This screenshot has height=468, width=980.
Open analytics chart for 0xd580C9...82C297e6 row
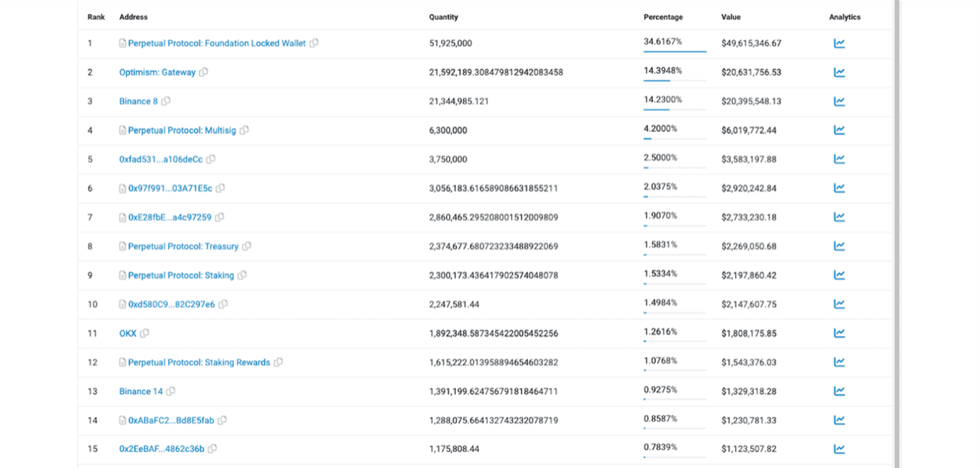pyautogui.click(x=839, y=304)
